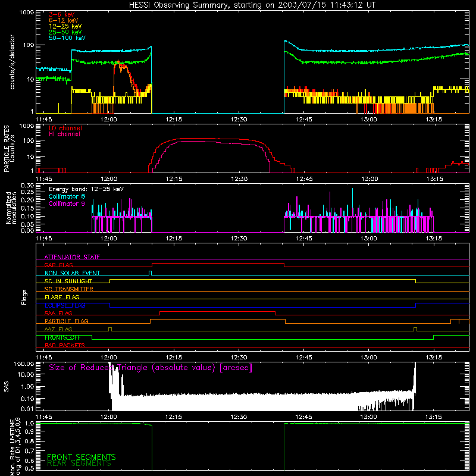Select the REAR SEGMENTS legend label
Viewport: 476px width, 476px height.
coord(79,464)
